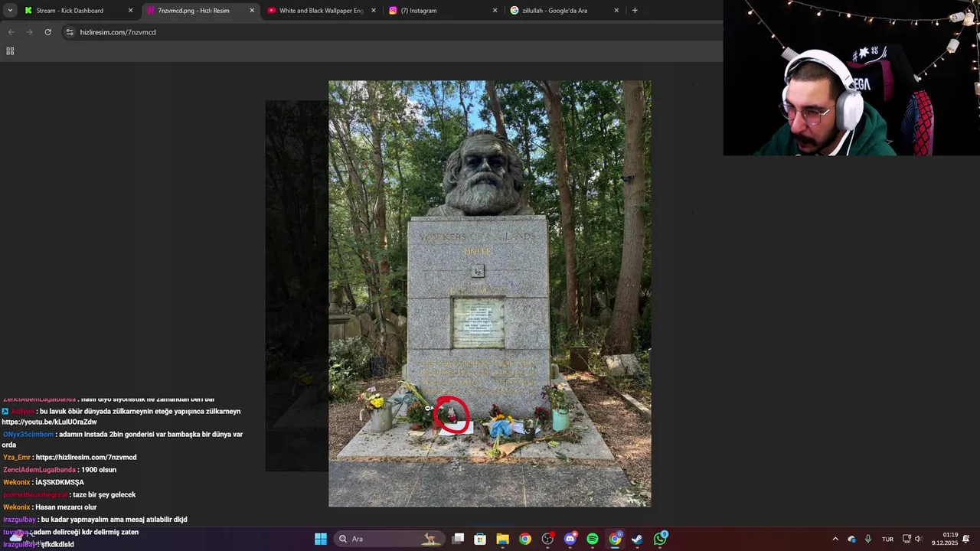Open the White and Black Wallpaper YouTube tab

321,11
